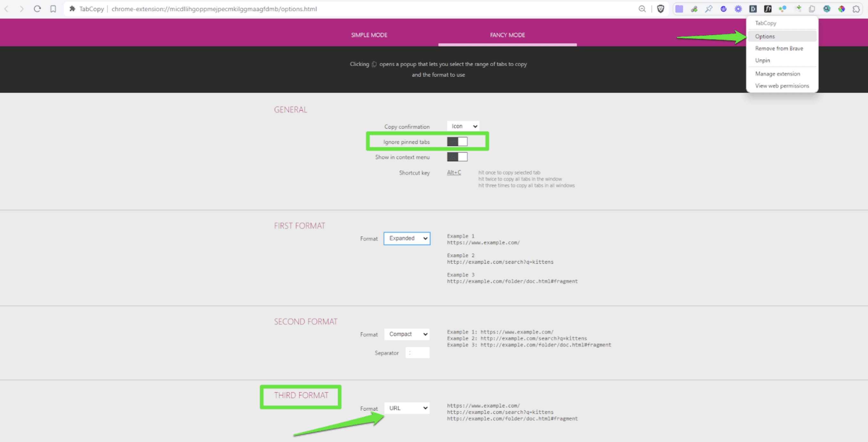This screenshot has width=868, height=442.
Task: Open the Brave Shields lion icon
Action: tap(660, 9)
